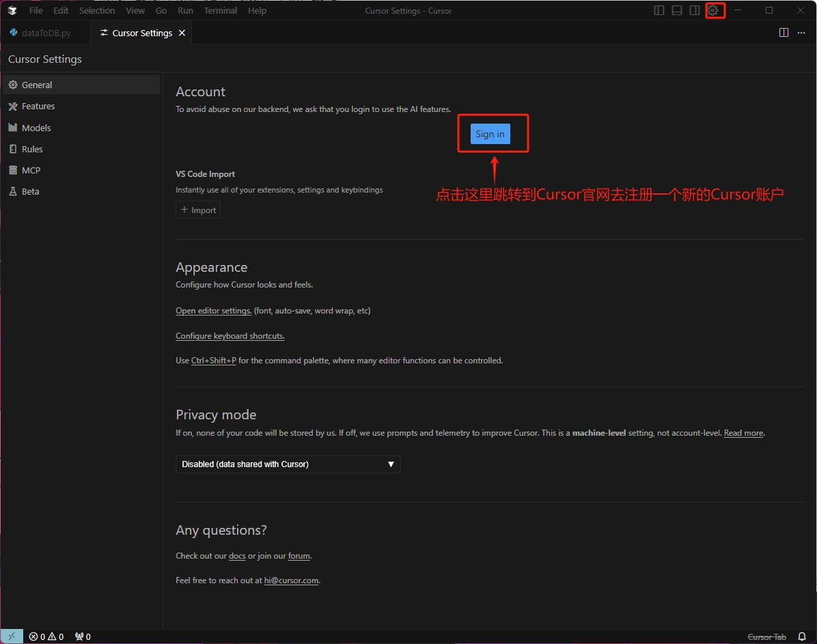This screenshot has height=644, width=817.
Task: Open Features settings section
Action: pyautogui.click(x=81, y=107)
